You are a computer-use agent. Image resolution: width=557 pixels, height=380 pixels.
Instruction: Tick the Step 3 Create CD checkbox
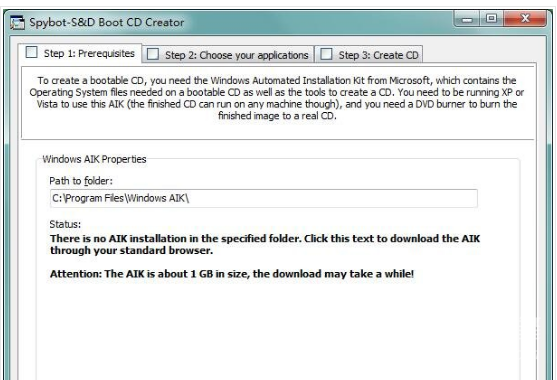(326, 54)
